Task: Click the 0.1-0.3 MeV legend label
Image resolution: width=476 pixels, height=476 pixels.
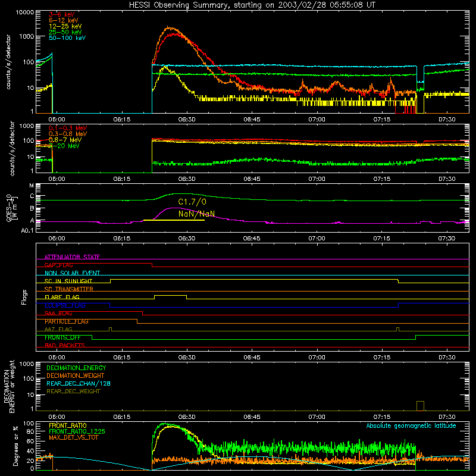Action: (x=68, y=128)
